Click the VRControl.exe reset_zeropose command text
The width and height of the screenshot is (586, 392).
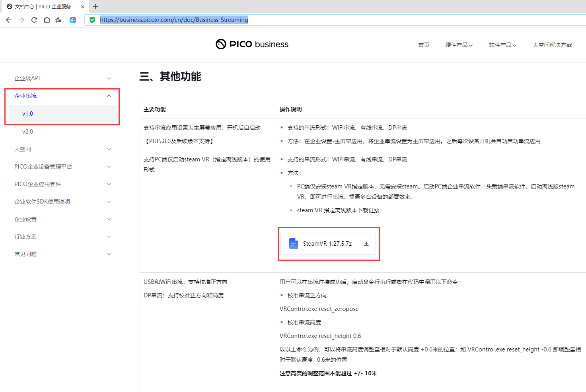pos(319,309)
